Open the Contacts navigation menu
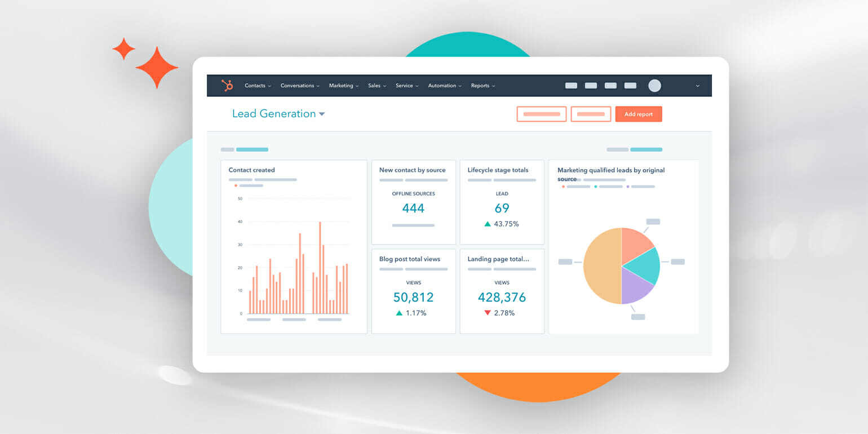The image size is (868, 434). 258,86
